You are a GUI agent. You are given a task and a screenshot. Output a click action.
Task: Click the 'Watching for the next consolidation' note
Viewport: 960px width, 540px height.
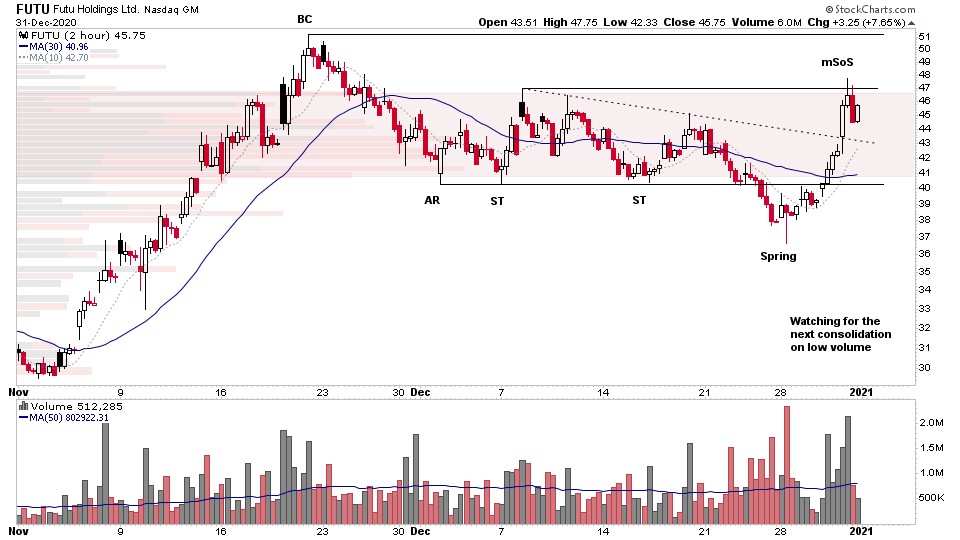[840, 334]
